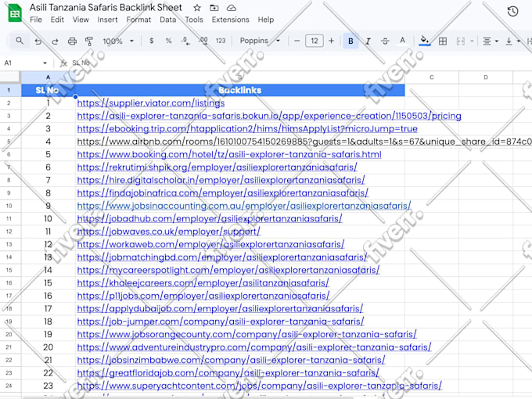Viewport: 532px width, 399px height.
Task: Open the Google Sheets home icon
Action: click(15, 13)
